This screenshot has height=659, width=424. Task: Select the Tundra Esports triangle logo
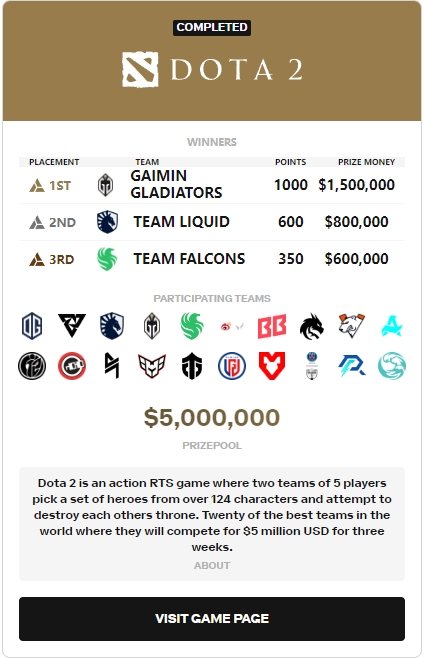(x=71, y=325)
